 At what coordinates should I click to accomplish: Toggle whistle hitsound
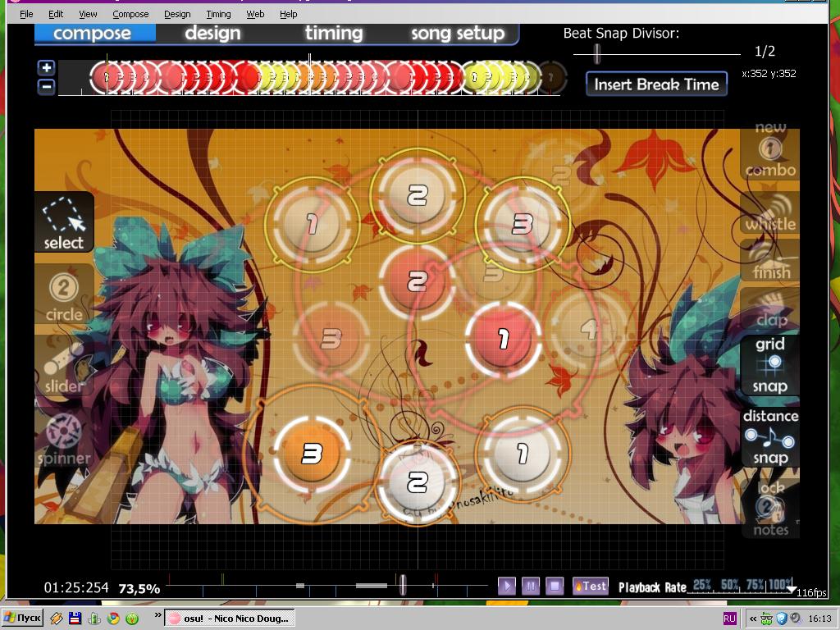pyautogui.click(x=769, y=212)
